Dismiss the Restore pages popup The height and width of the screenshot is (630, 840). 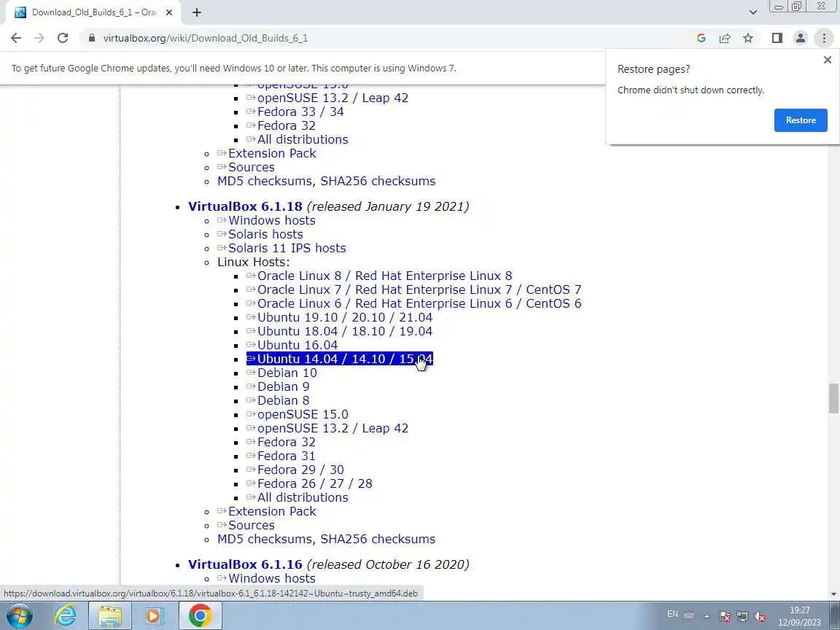coord(827,60)
